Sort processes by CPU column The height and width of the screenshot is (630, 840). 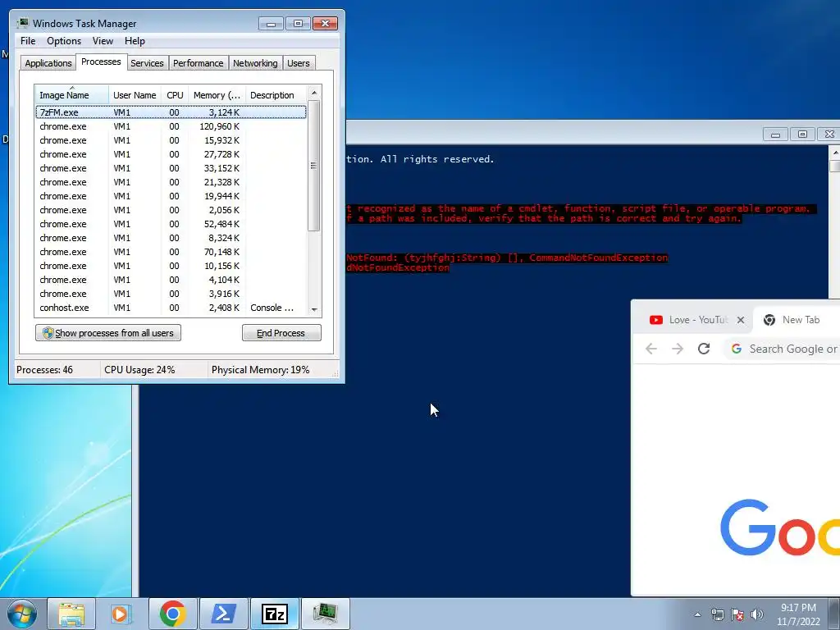175,95
